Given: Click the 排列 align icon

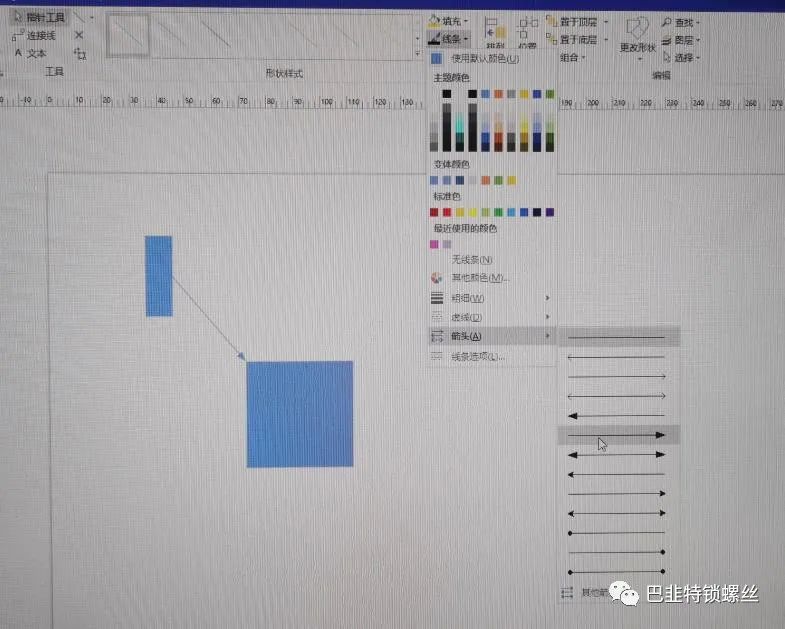Looking at the screenshot, I should [496, 33].
